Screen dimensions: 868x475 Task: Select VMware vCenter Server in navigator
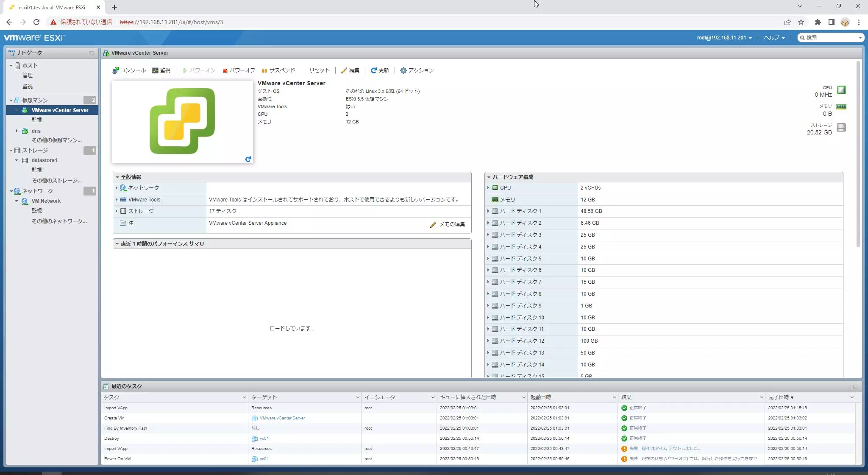click(x=60, y=110)
